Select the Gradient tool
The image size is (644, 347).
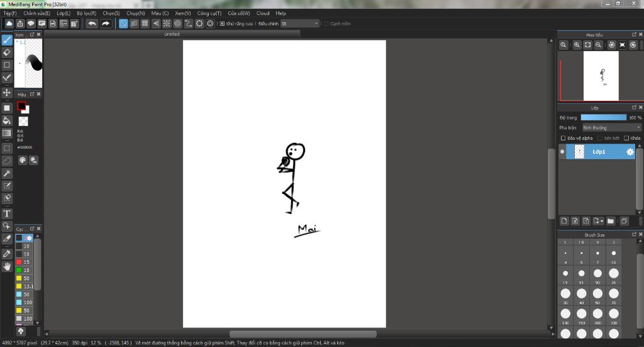[x=7, y=133]
